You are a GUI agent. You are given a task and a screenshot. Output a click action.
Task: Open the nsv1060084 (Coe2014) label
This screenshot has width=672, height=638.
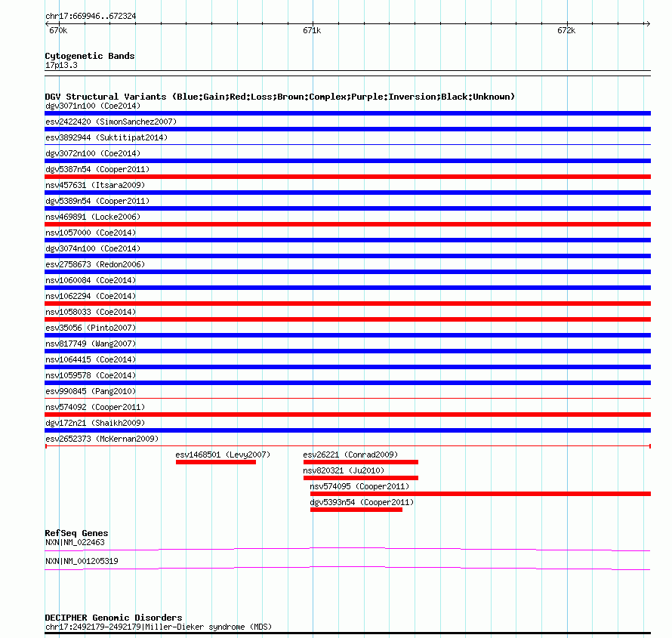click(91, 280)
